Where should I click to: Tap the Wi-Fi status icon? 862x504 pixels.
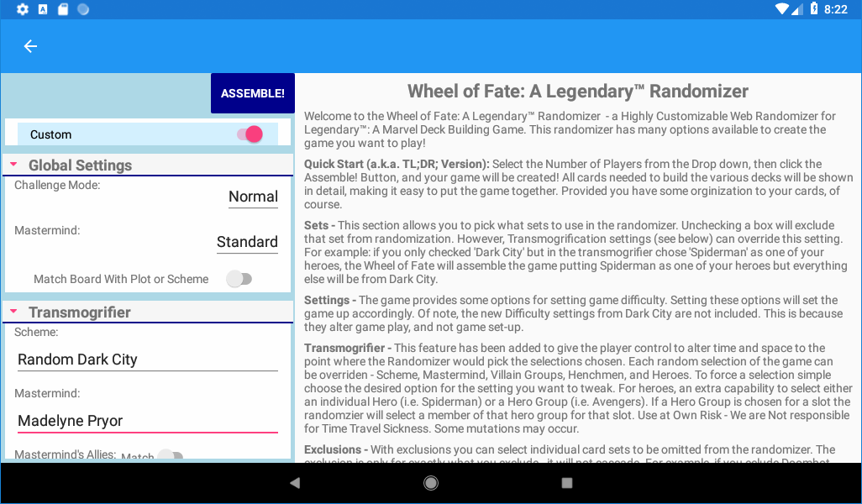(x=781, y=9)
